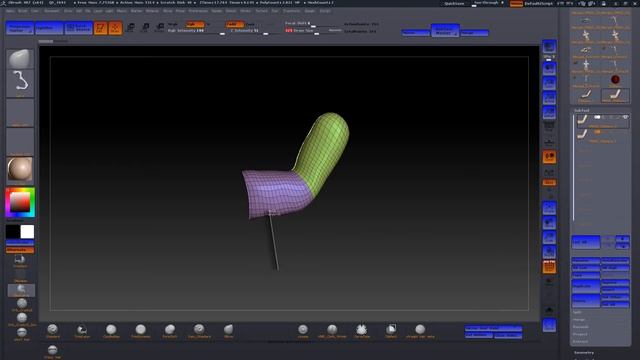Image resolution: width=640 pixels, height=360 pixels.
Task: Activate the Scale transform mode icon in top toolbar
Action: click(x=145, y=28)
